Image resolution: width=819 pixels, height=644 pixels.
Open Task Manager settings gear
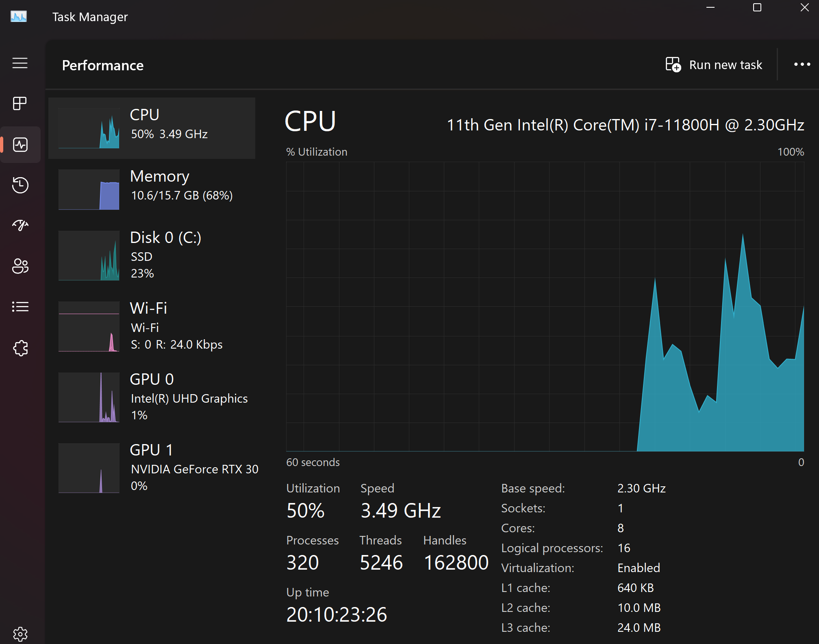[x=20, y=633]
